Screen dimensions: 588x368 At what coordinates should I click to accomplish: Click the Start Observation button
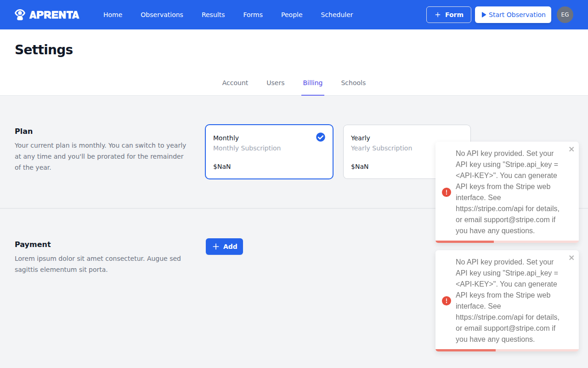click(513, 14)
